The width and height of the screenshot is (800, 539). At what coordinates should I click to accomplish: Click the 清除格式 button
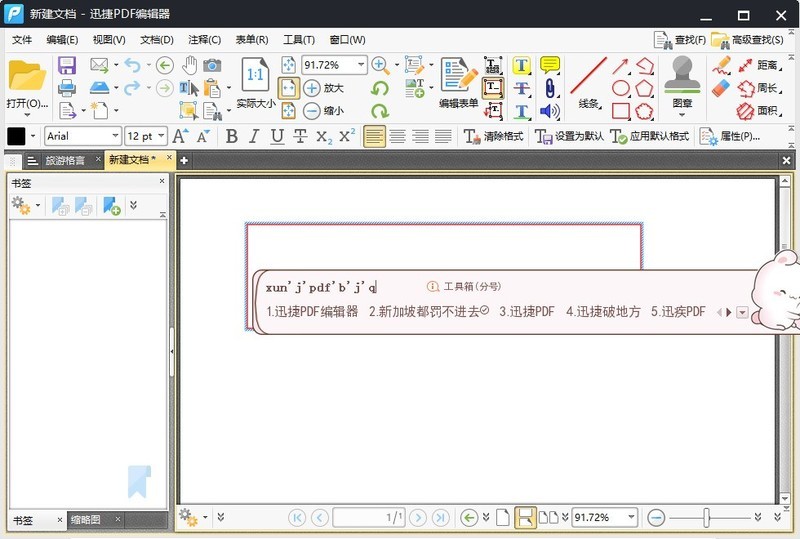pos(493,137)
